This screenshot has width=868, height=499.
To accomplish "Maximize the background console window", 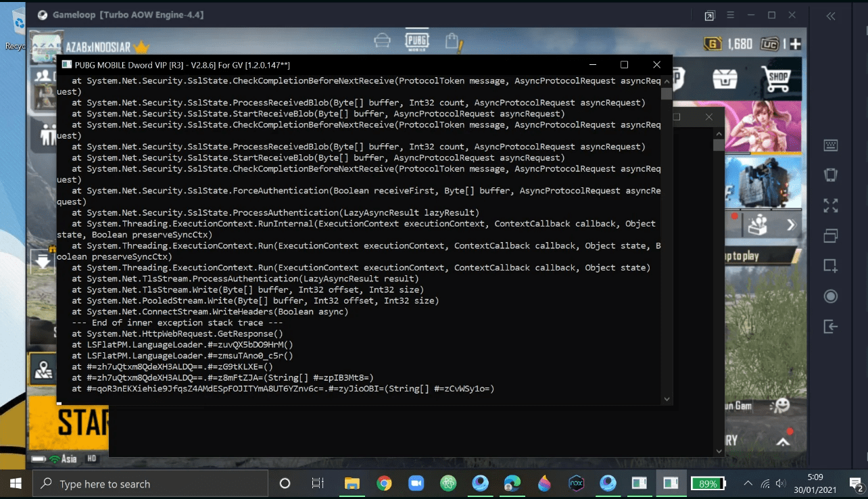I will click(677, 117).
